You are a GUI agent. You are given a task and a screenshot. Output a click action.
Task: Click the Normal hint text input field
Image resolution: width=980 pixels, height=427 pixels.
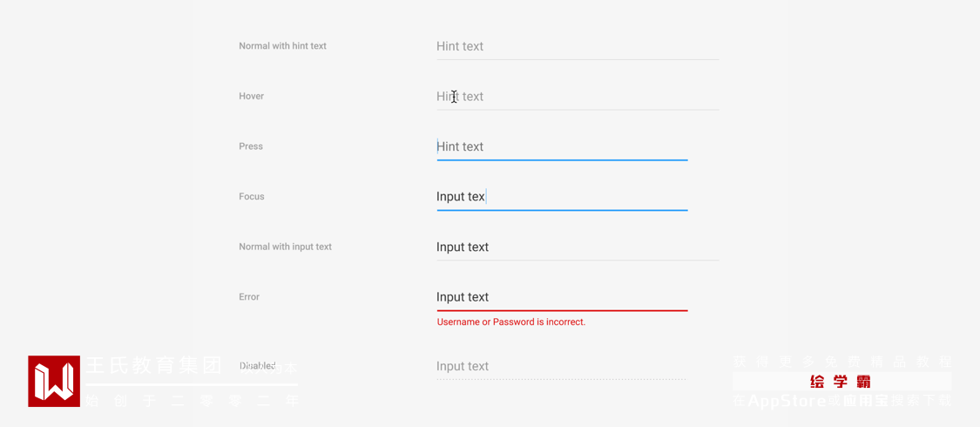tap(577, 46)
